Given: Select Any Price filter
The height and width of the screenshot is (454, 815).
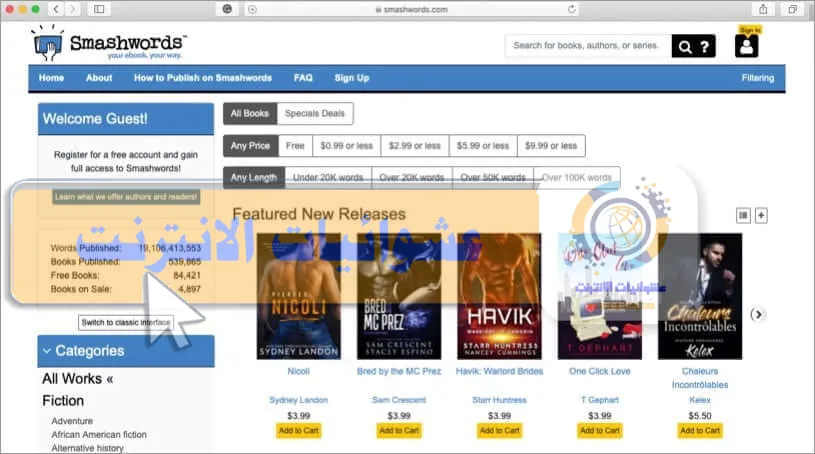Looking at the screenshot, I should tap(251, 146).
